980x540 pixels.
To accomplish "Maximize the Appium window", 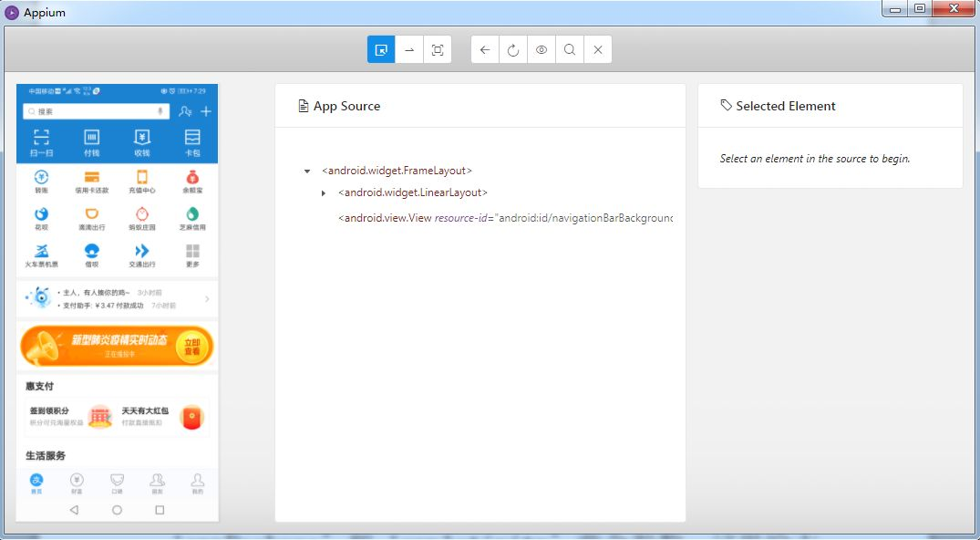I will (x=920, y=9).
